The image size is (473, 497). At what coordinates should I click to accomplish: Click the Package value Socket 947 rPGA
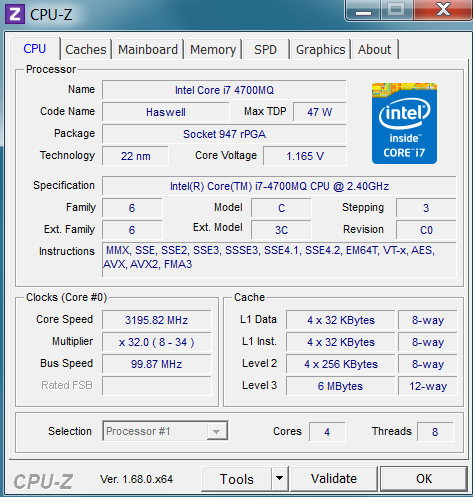tap(224, 134)
